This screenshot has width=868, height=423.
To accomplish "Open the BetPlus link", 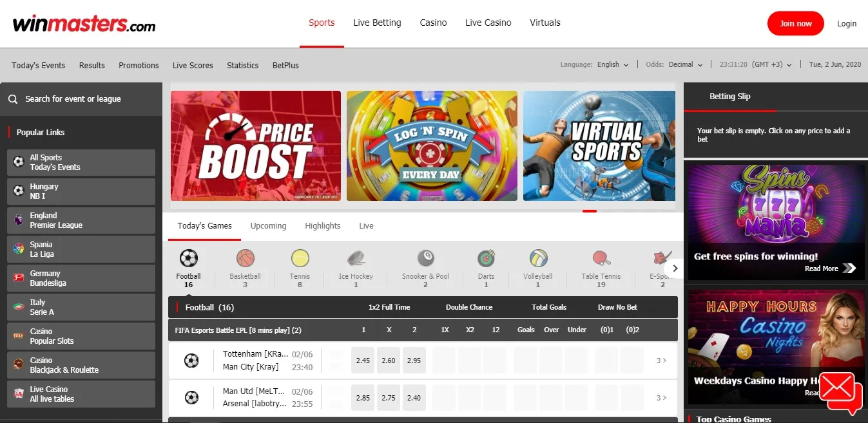I will pyautogui.click(x=285, y=65).
